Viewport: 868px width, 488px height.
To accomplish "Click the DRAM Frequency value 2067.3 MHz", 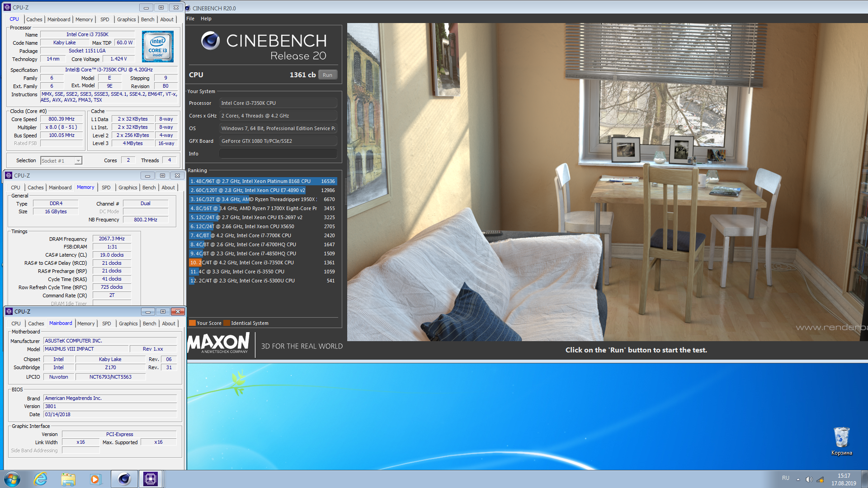I will coord(112,239).
